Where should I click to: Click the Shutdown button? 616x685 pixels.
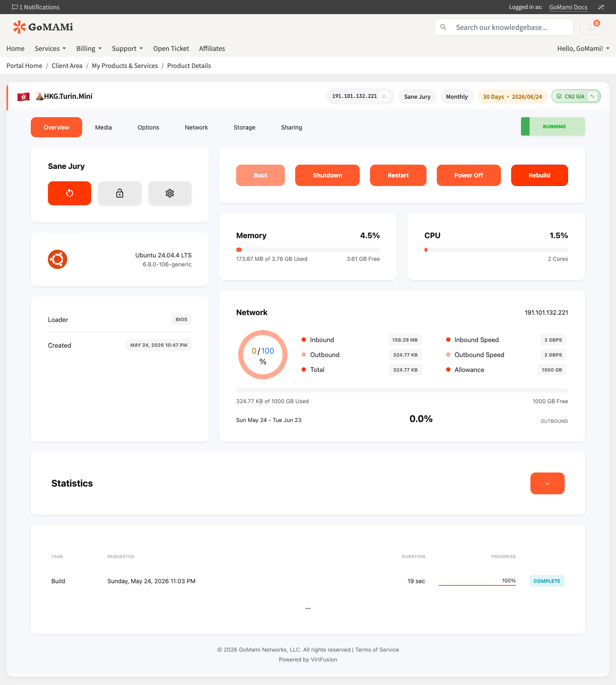(x=327, y=175)
